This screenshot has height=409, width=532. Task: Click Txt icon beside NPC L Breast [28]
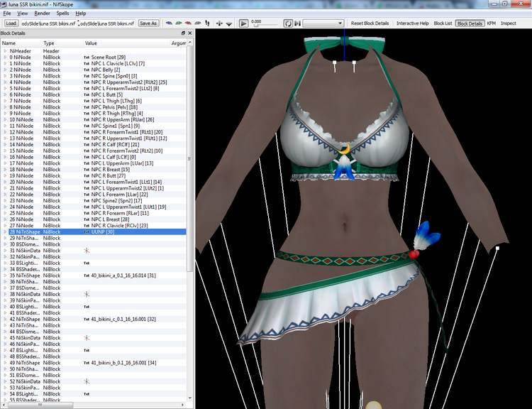pos(87,219)
